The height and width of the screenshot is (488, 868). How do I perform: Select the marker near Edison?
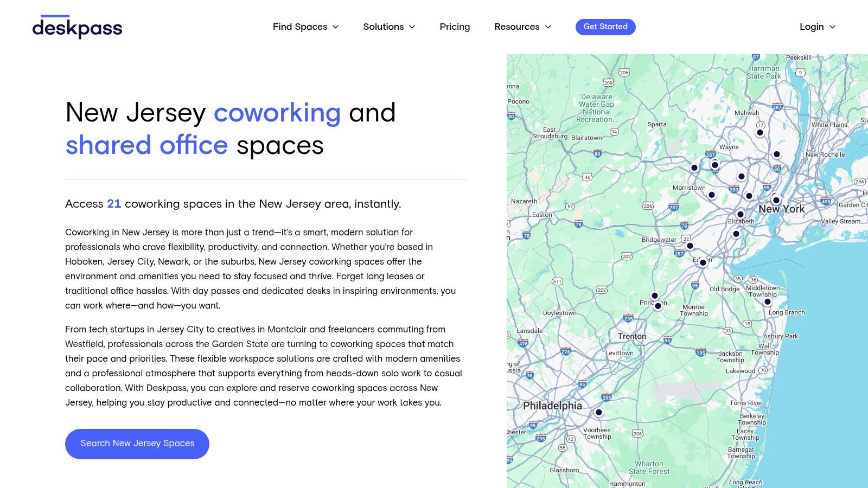tap(703, 262)
